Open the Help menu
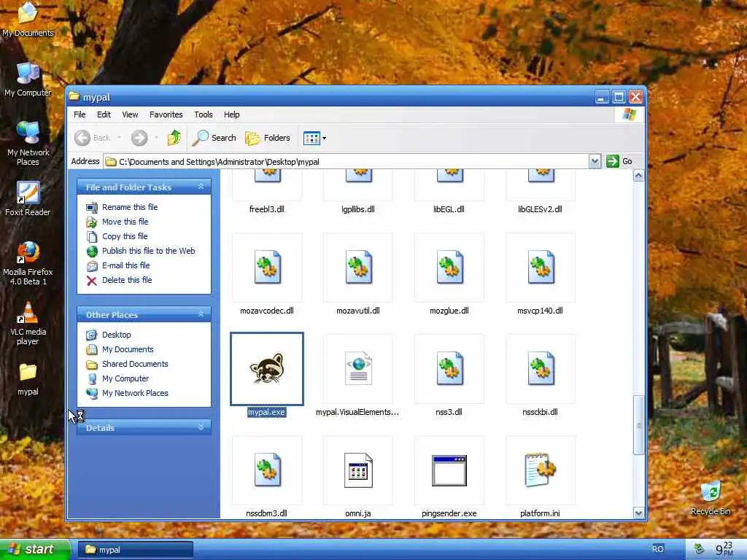This screenshot has width=747, height=560. click(x=231, y=114)
